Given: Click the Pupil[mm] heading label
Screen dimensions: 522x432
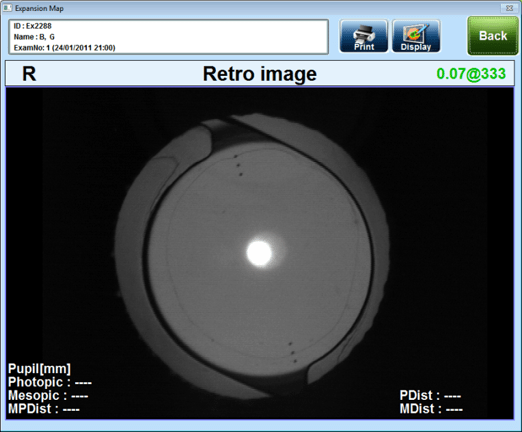Looking at the screenshot, I should pyautogui.click(x=39, y=369).
